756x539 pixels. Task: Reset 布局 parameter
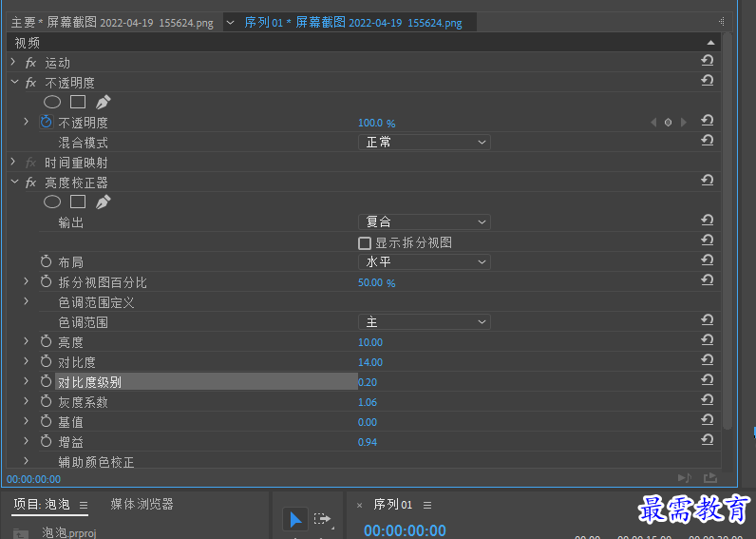click(x=708, y=260)
